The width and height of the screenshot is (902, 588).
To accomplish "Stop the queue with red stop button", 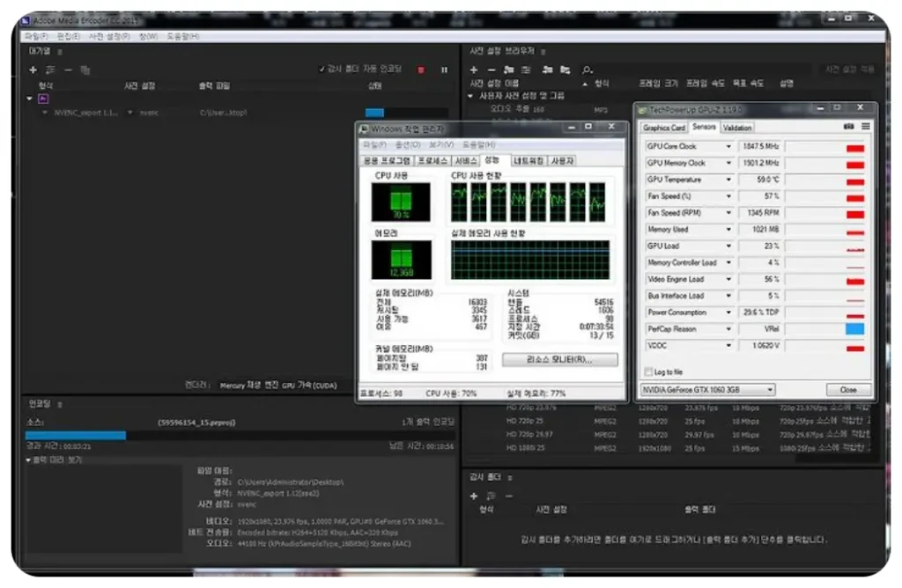I will tap(421, 70).
